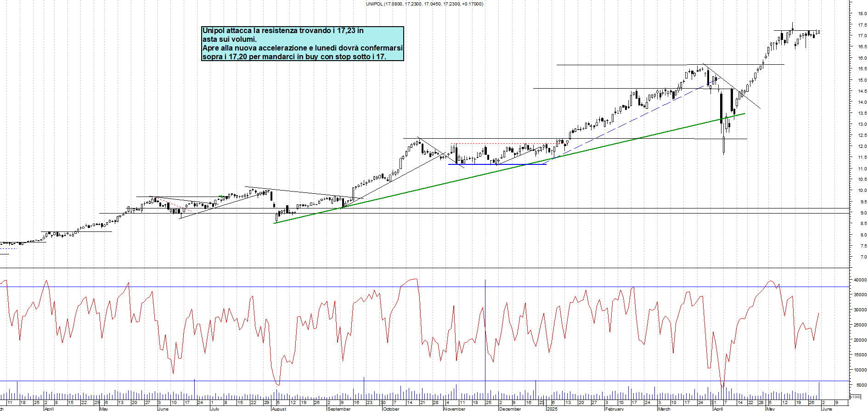
Task: Click the 5000 volume axis label
Action: click(861, 385)
